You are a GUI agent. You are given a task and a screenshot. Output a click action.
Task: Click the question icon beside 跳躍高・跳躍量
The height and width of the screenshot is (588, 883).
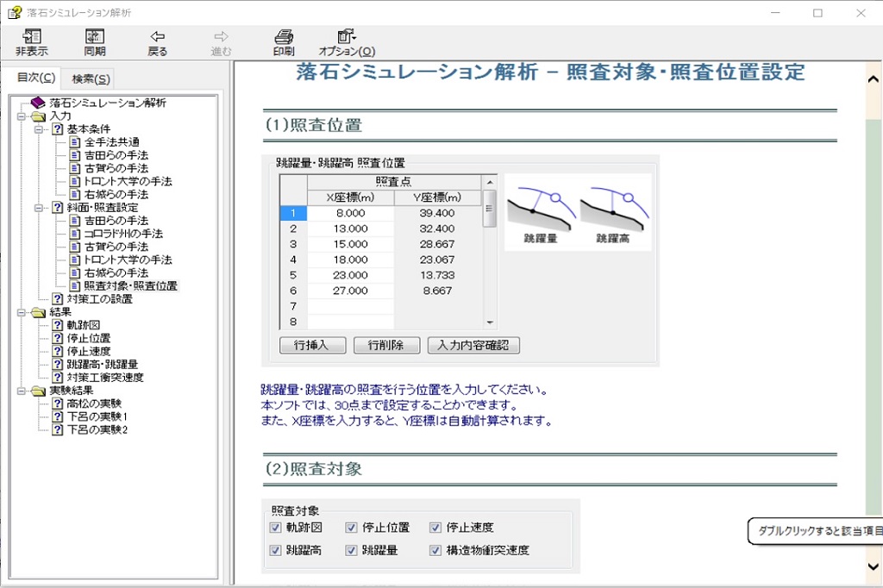click(58, 364)
